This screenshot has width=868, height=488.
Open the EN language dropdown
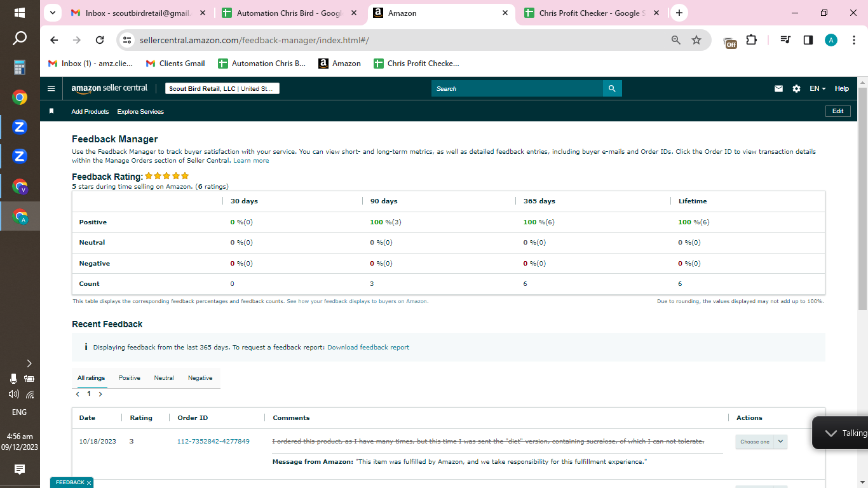click(818, 89)
